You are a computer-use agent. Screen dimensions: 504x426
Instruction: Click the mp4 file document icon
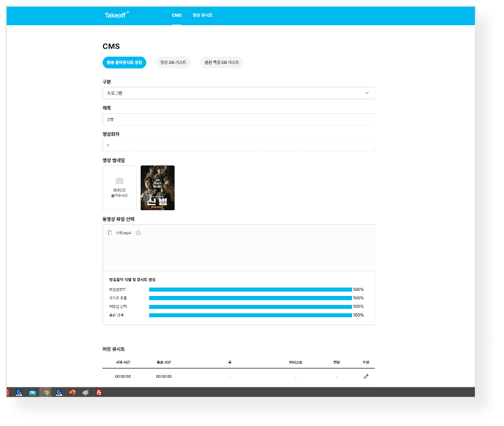point(110,233)
